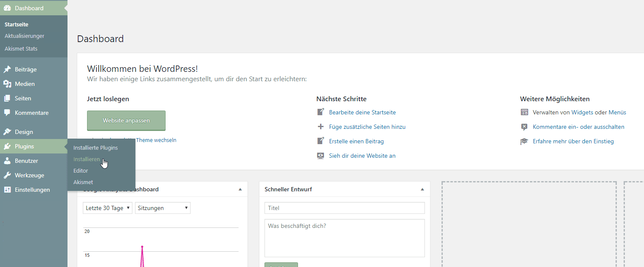Image resolution: width=644 pixels, height=267 pixels.
Task: Open the Letzte 30 Tage dropdown
Action: [108, 208]
